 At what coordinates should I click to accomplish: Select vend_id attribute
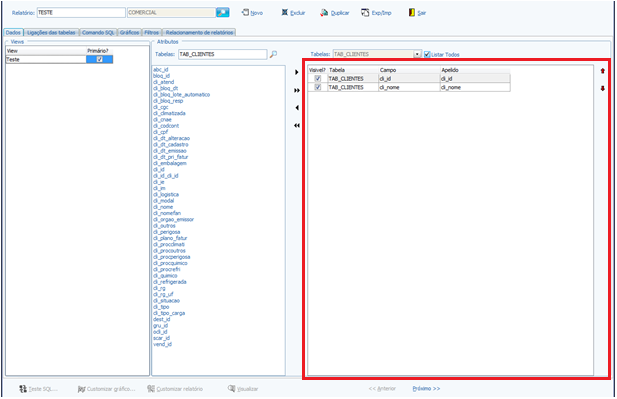(162, 344)
